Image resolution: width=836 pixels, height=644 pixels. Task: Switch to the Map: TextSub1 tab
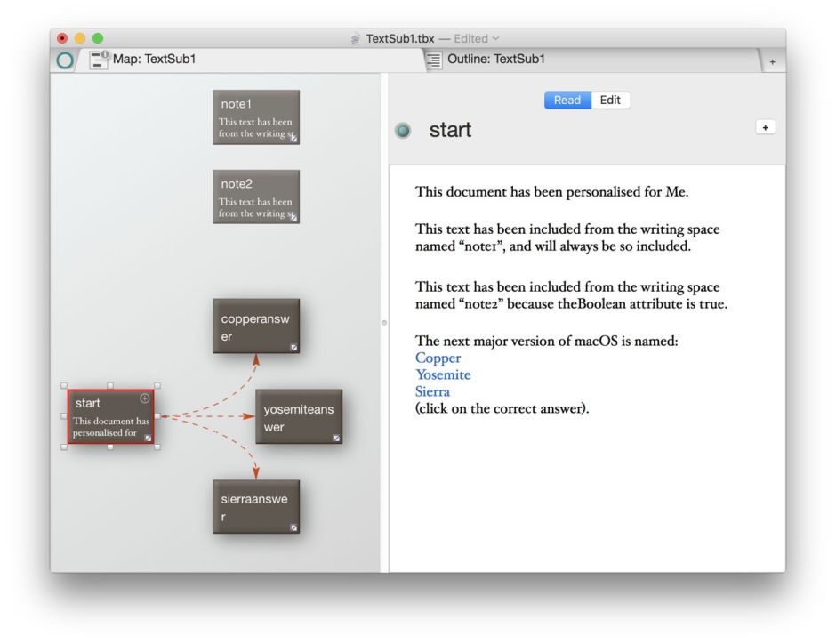154,60
